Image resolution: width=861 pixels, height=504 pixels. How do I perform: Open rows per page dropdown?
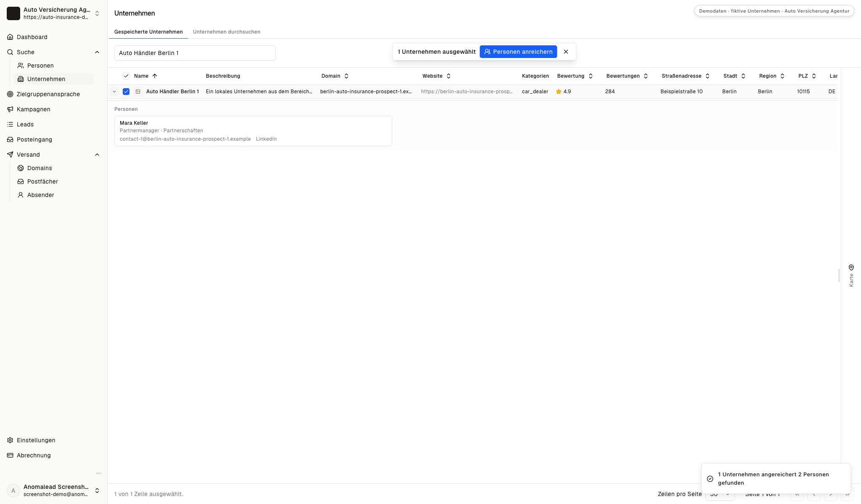coord(720,494)
